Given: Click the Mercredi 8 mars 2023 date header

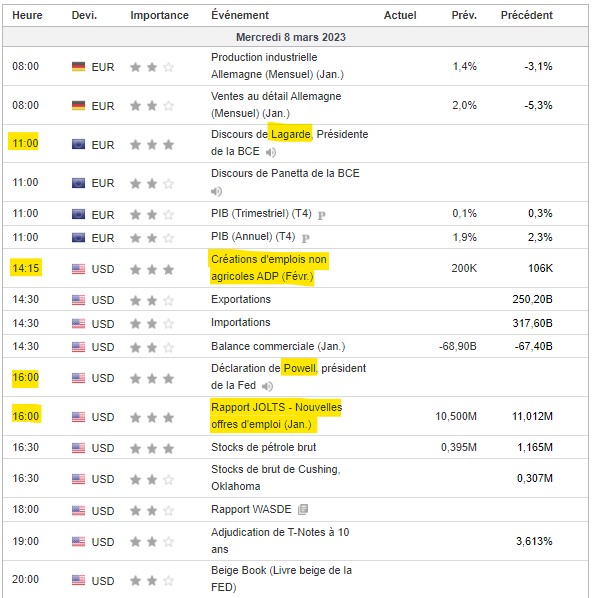Looking at the screenshot, I should 291,37.
